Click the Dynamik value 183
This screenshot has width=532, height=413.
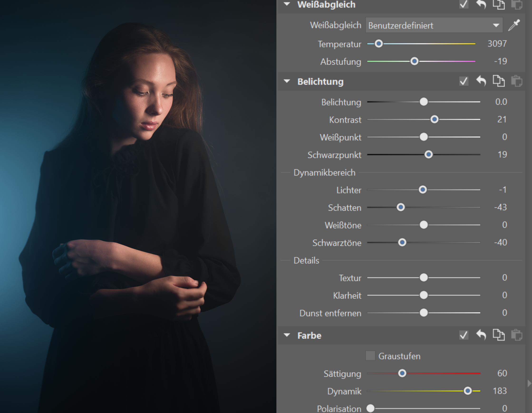[500, 391]
